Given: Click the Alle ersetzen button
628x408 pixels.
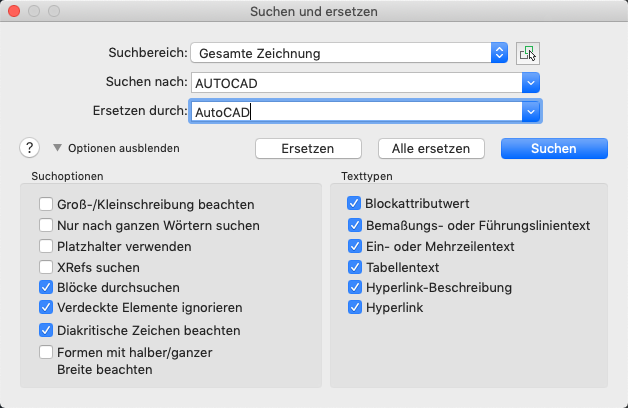Looking at the screenshot, I should click(431, 148).
